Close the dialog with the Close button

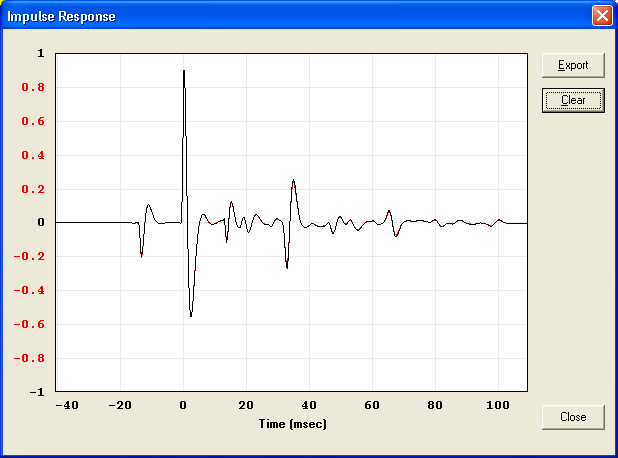pos(573,417)
